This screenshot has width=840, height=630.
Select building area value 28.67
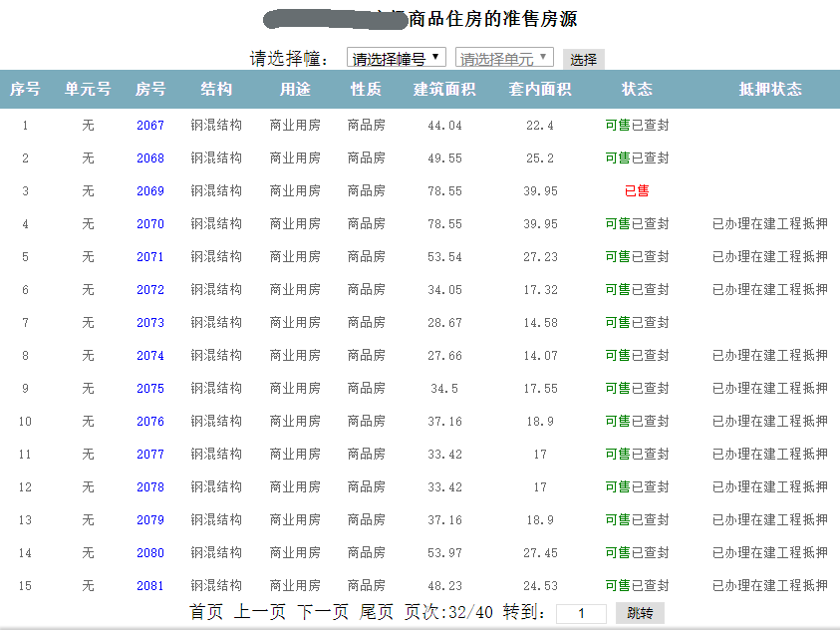(x=444, y=323)
